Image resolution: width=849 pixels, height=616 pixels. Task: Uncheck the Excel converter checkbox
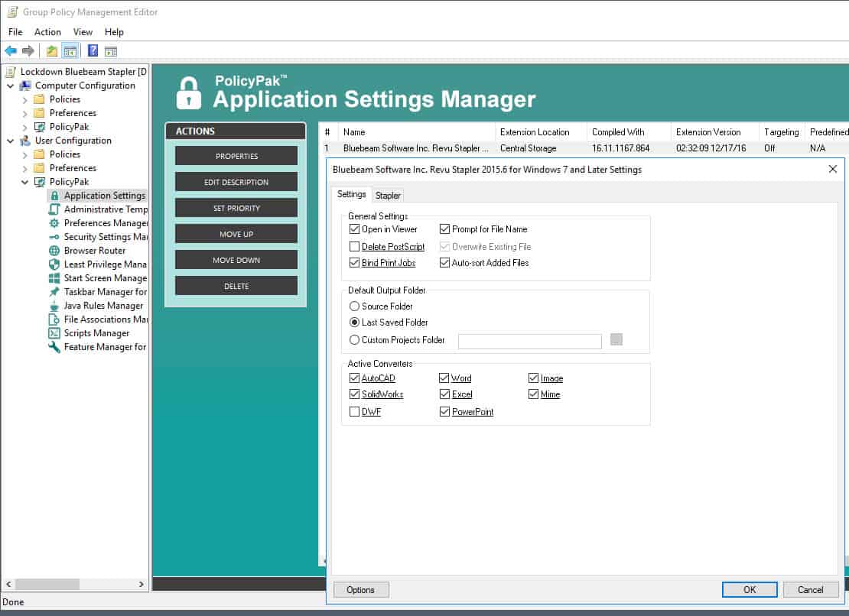click(x=444, y=394)
